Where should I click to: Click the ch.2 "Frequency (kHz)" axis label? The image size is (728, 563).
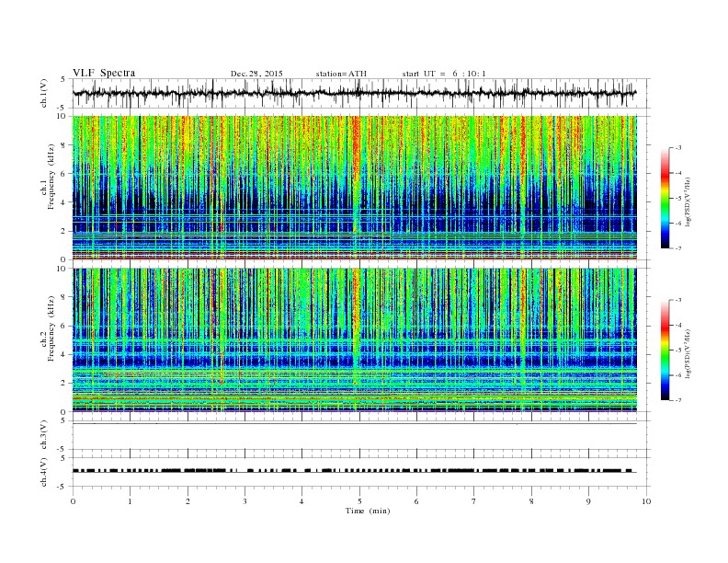pyautogui.click(x=52, y=329)
